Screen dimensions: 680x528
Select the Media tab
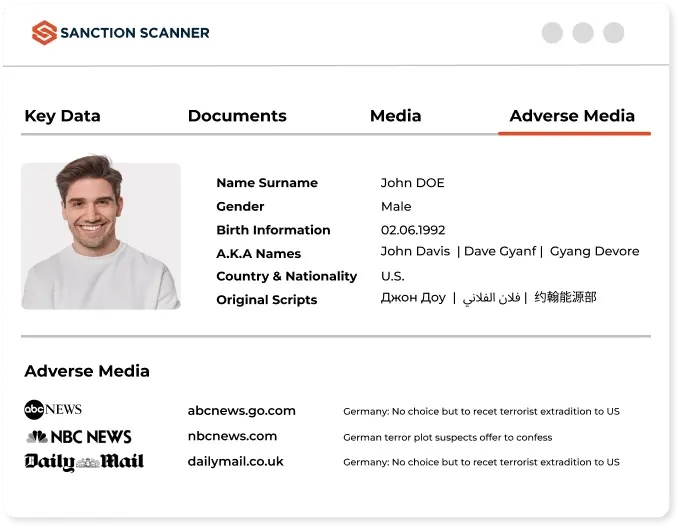pyautogui.click(x=395, y=116)
